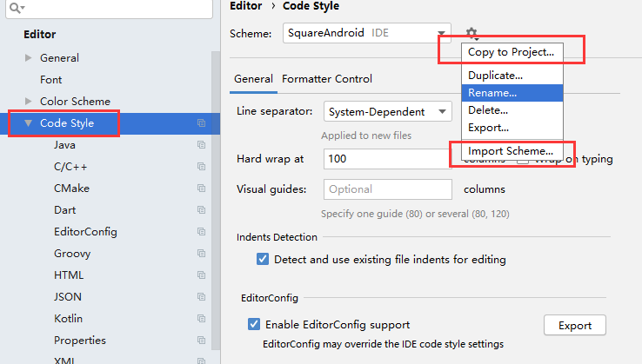
Task: Click the copy icon next to Java
Action: (201, 145)
